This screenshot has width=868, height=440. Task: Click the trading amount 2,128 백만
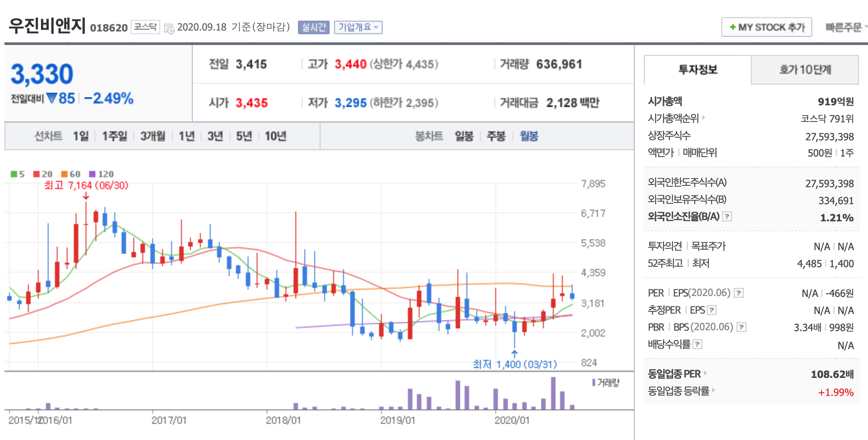(x=573, y=103)
